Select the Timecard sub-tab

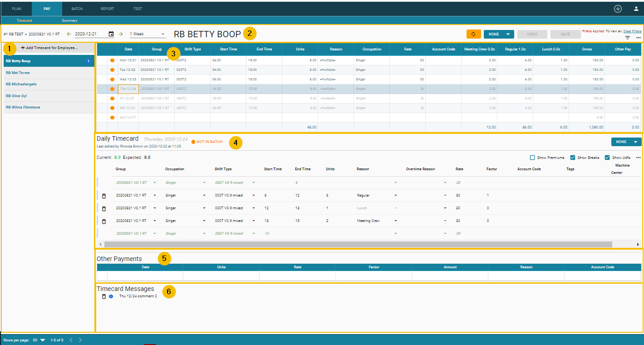24,20
